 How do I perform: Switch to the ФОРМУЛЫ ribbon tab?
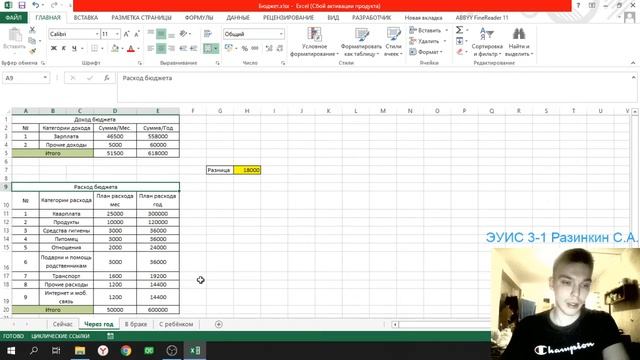pyautogui.click(x=199, y=18)
